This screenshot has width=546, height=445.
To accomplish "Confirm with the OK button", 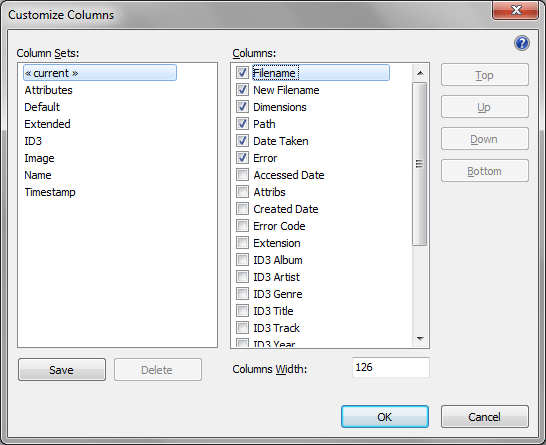I will coord(385,416).
